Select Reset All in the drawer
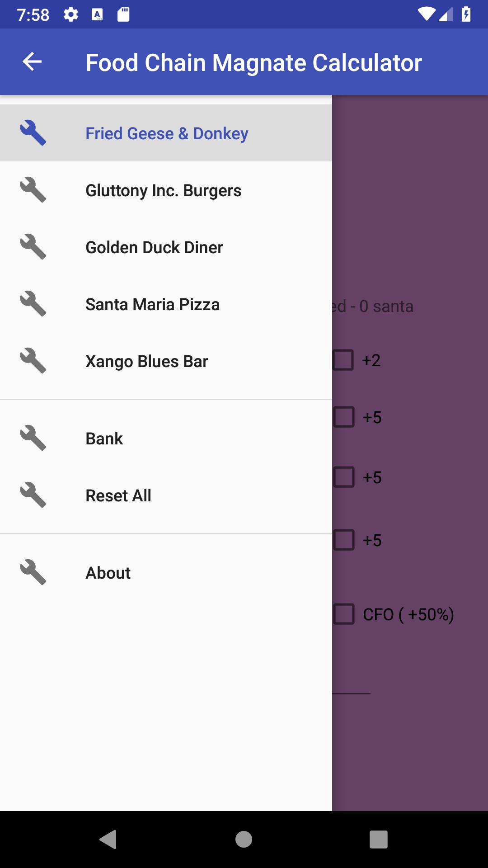The height and width of the screenshot is (868, 488). (166, 495)
